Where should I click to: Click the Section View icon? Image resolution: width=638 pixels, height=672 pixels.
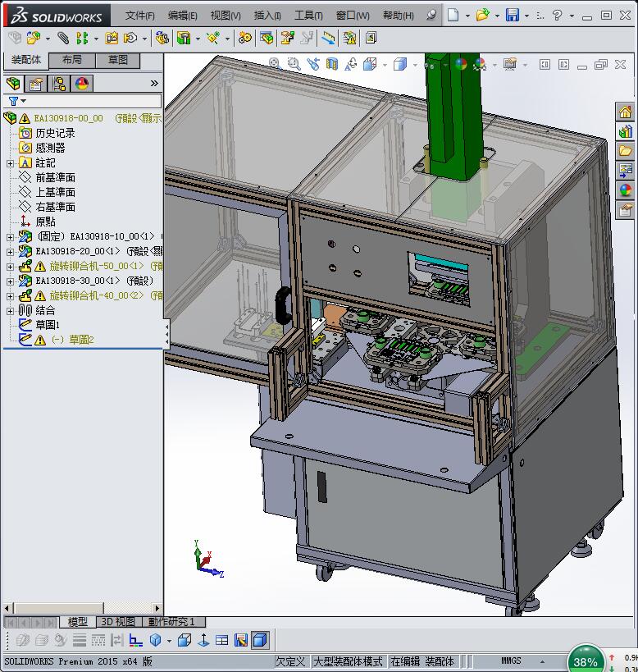tap(332, 64)
